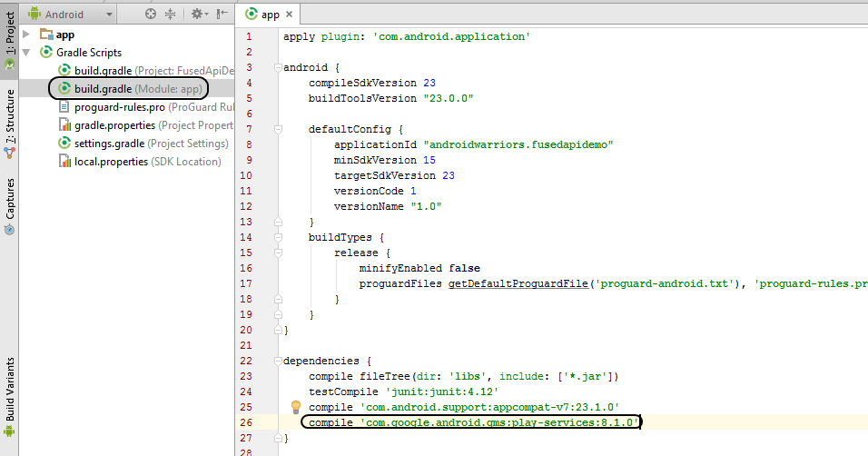Open the Android project view dropdown
Image resolution: width=868 pixels, height=456 pixels.
pyautogui.click(x=71, y=15)
